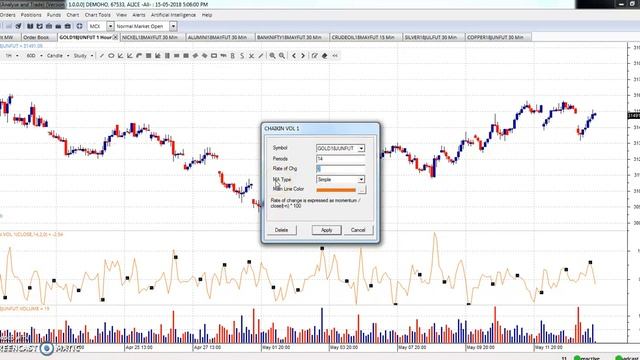The height and width of the screenshot is (360, 640).
Task: Open the View menu
Action: pyautogui.click(x=121, y=15)
